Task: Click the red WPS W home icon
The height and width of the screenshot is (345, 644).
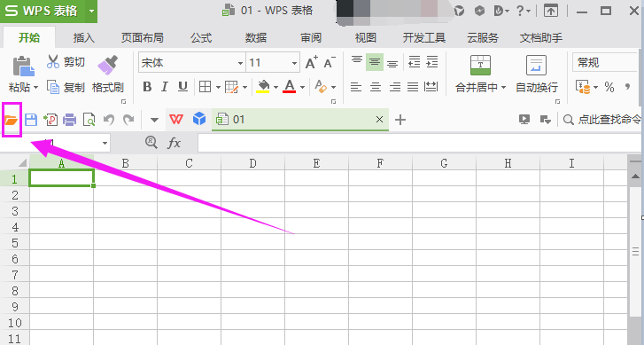Action: [x=176, y=120]
